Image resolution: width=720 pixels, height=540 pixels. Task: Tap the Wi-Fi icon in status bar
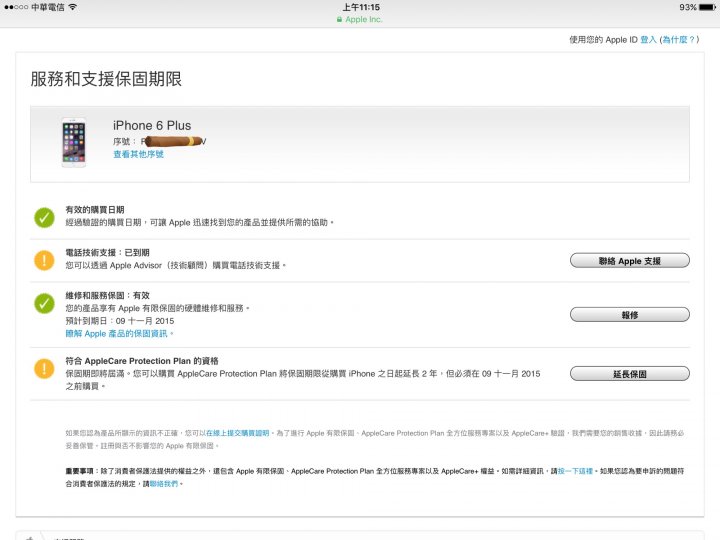[73, 7]
